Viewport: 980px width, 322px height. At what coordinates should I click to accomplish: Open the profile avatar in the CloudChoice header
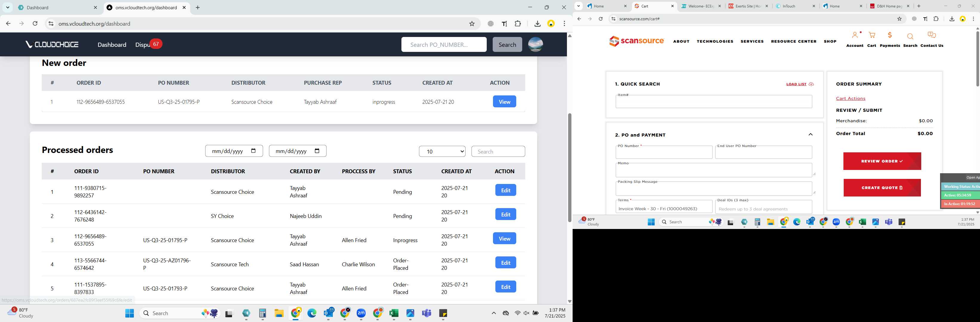point(535,44)
